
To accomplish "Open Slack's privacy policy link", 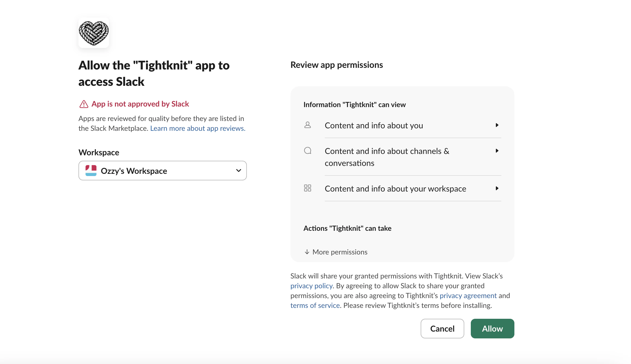I will [x=311, y=286].
